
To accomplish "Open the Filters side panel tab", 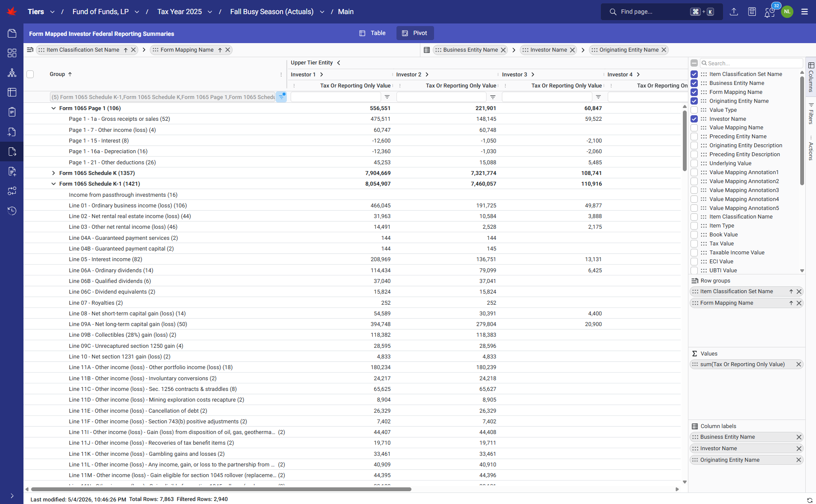I will [811, 114].
